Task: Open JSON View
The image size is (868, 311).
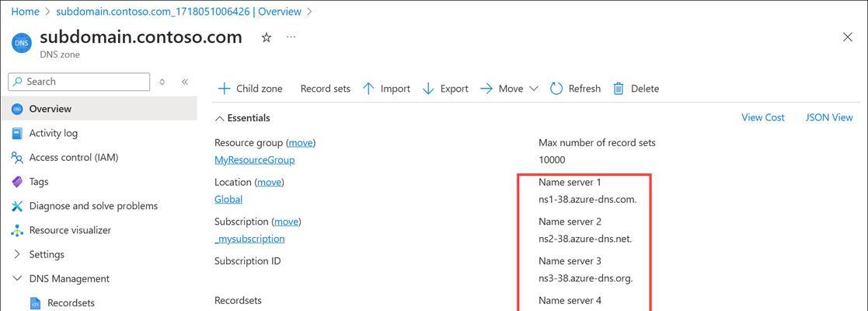Action: tap(829, 117)
